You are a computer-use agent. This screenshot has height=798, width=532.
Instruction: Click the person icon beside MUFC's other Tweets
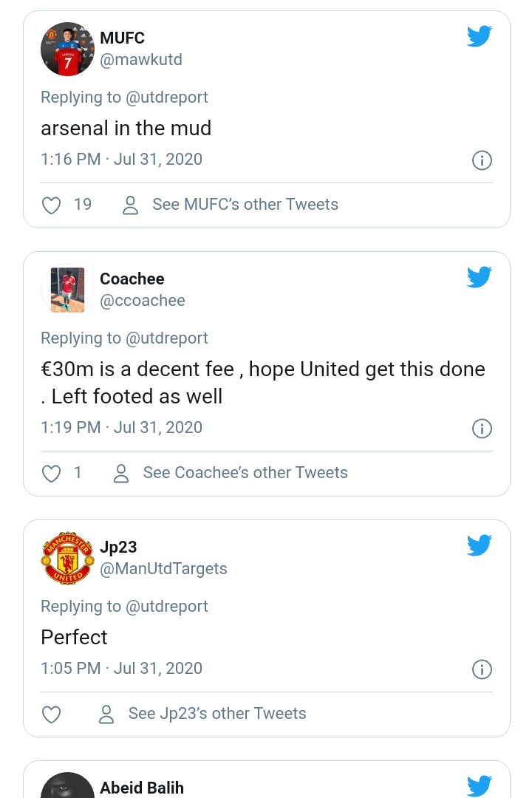(130, 205)
